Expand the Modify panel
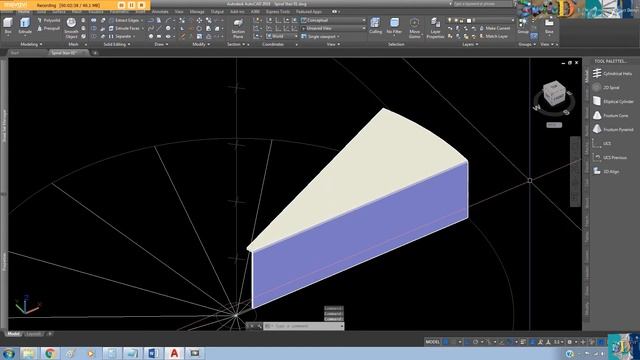 201,44
